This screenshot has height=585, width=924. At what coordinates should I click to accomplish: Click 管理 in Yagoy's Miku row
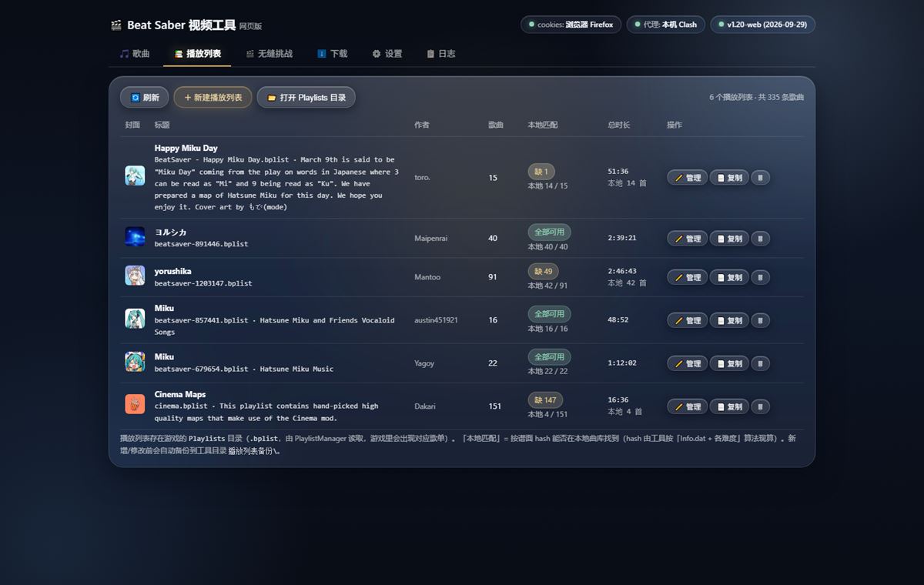(x=688, y=363)
